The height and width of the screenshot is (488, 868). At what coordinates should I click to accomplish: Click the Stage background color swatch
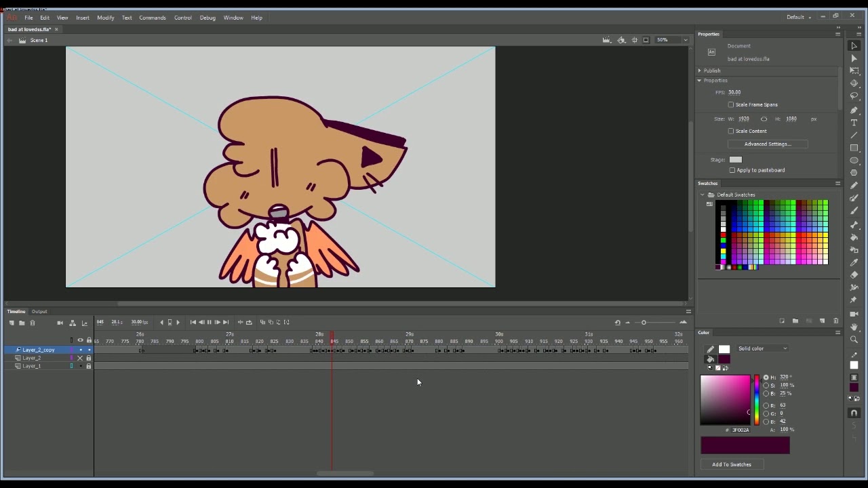pos(736,160)
